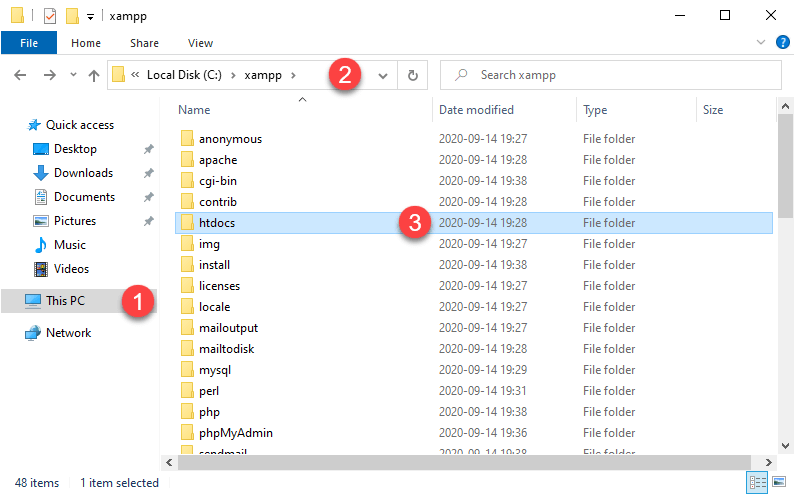
Task: Select the phpMyAdmin folder
Action: tap(235, 433)
